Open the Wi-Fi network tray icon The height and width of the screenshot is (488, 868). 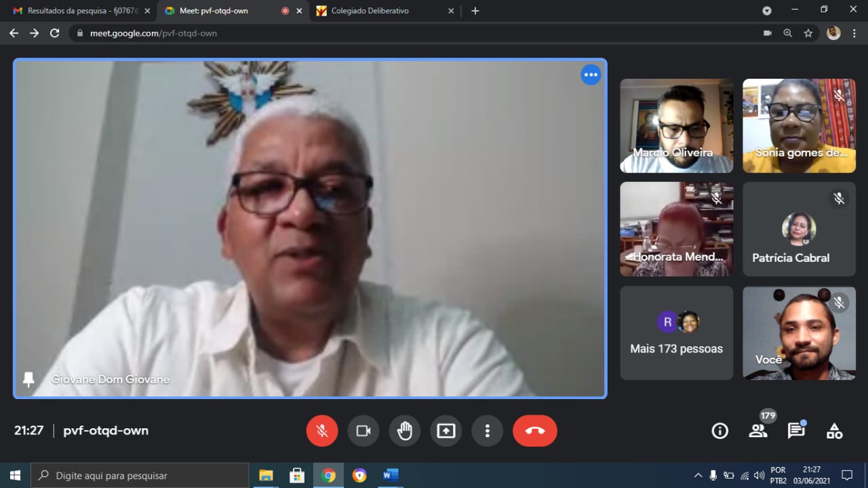click(745, 475)
